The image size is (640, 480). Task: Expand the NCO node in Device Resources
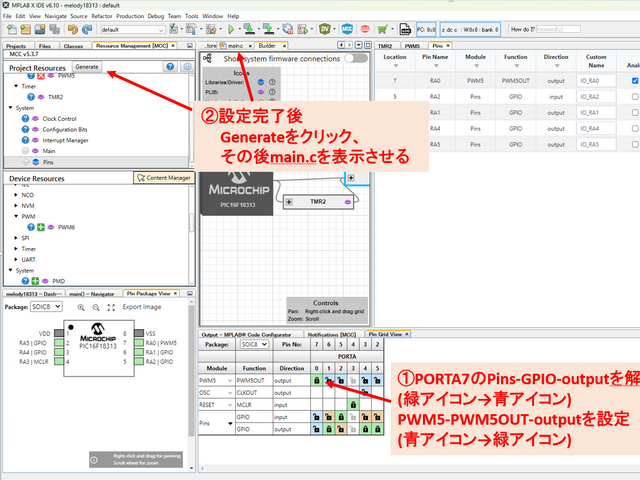point(16,195)
